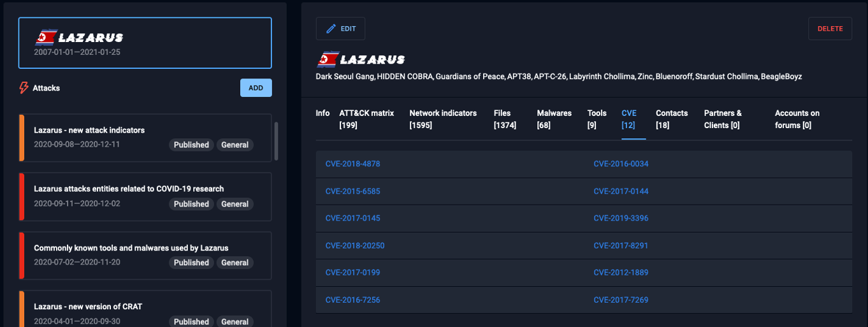Open the Tools [9] tab

[597, 119]
